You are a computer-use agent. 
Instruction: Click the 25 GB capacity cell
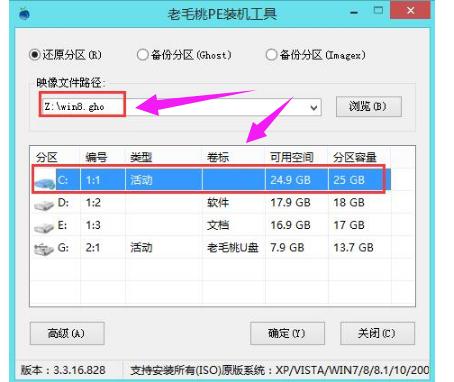click(349, 180)
